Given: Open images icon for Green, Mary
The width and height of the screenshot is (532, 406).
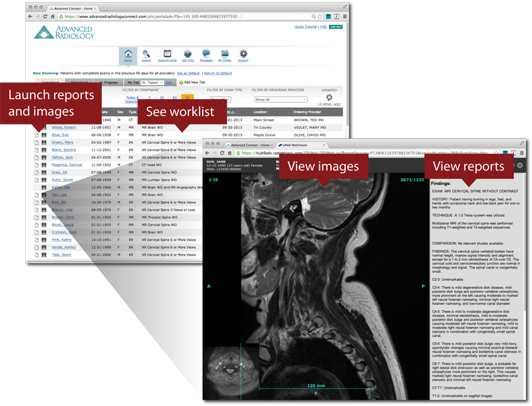Looking at the screenshot, I should [44, 142].
